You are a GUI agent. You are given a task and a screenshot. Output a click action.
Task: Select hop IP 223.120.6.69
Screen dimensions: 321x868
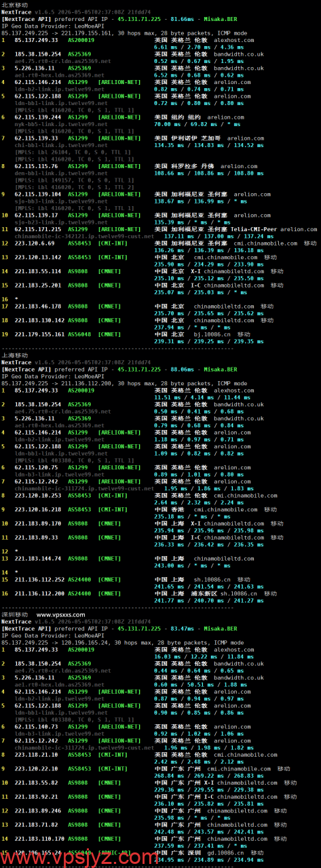(34, 243)
